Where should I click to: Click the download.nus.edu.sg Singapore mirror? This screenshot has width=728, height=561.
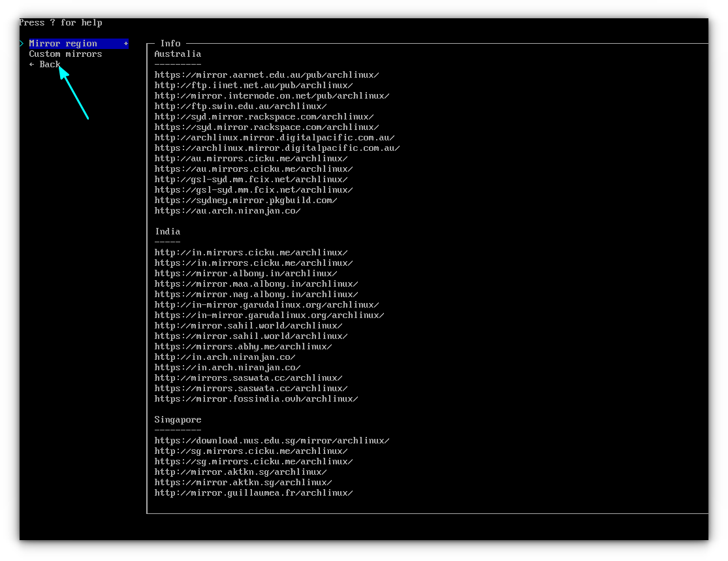tap(271, 440)
